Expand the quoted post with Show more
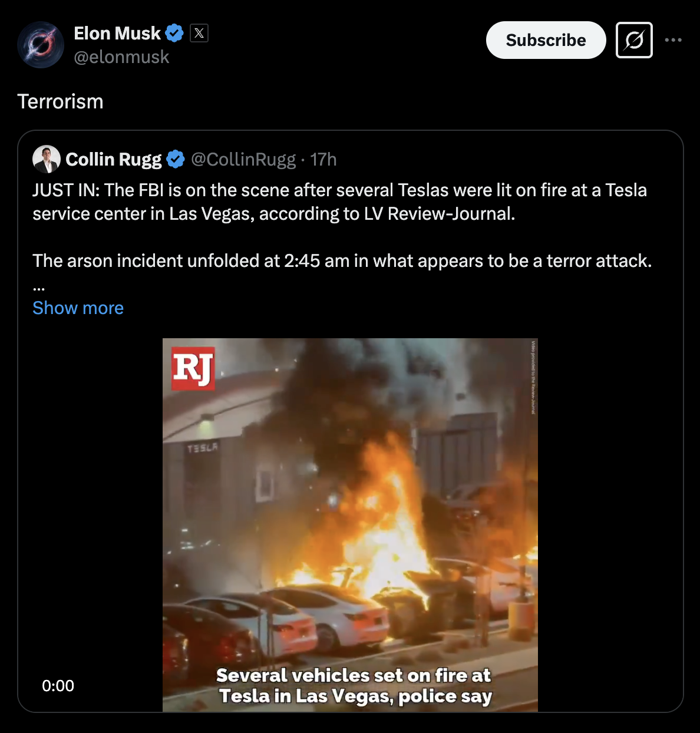 pyautogui.click(x=78, y=308)
